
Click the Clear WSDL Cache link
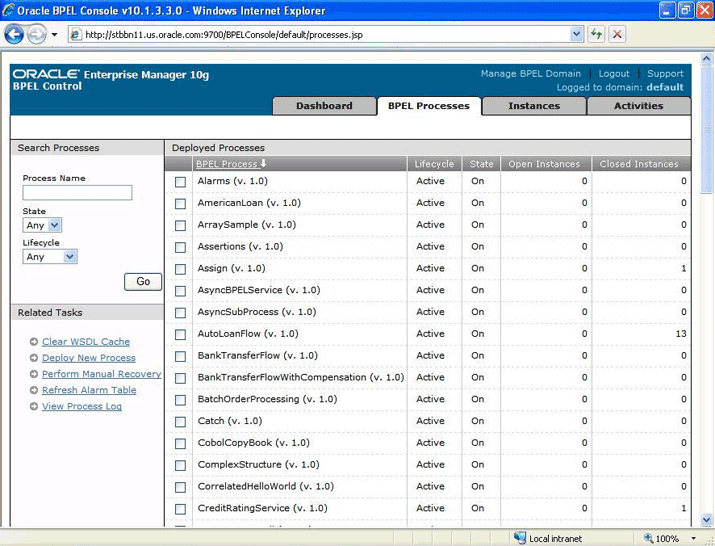tap(86, 342)
